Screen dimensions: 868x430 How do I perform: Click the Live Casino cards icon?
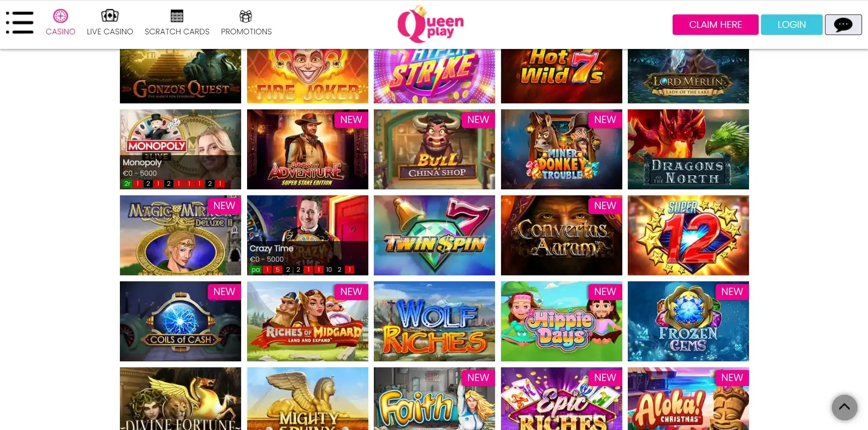coord(110,16)
